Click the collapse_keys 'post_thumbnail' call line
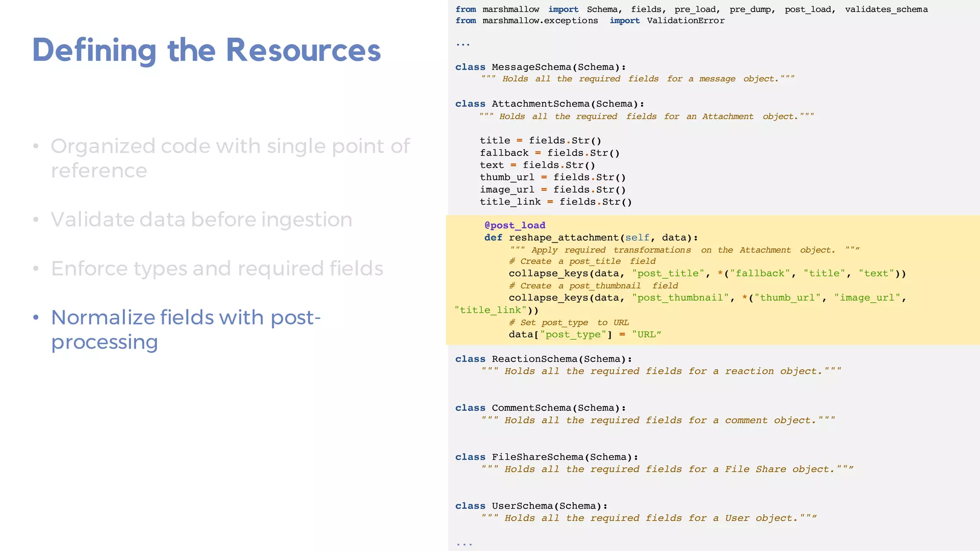This screenshot has width=980, height=551. tap(707, 298)
